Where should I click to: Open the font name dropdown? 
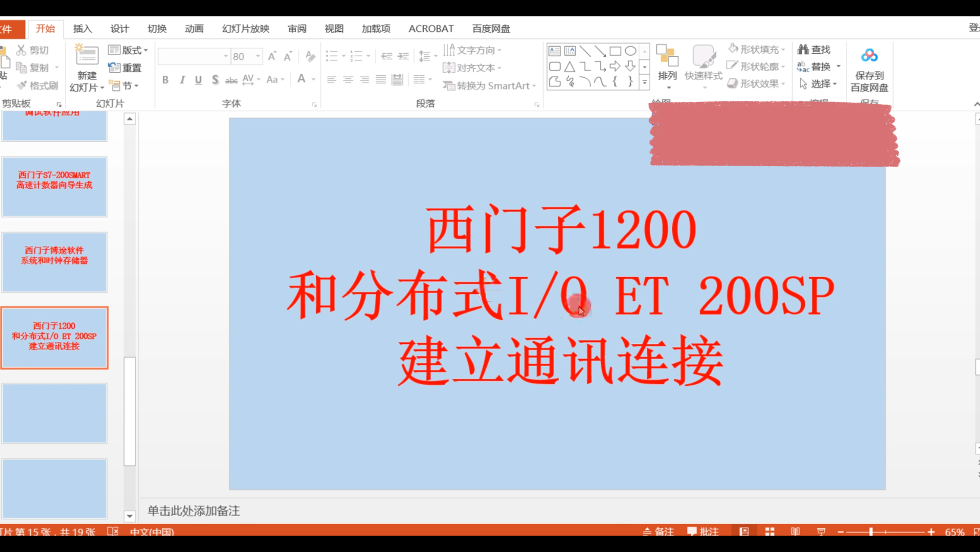point(225,56)
